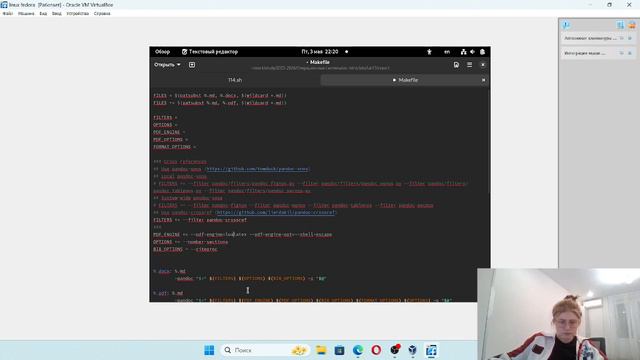Click the Обзор activities button
This screenshot has height=360, width=640.
(162, 52)
